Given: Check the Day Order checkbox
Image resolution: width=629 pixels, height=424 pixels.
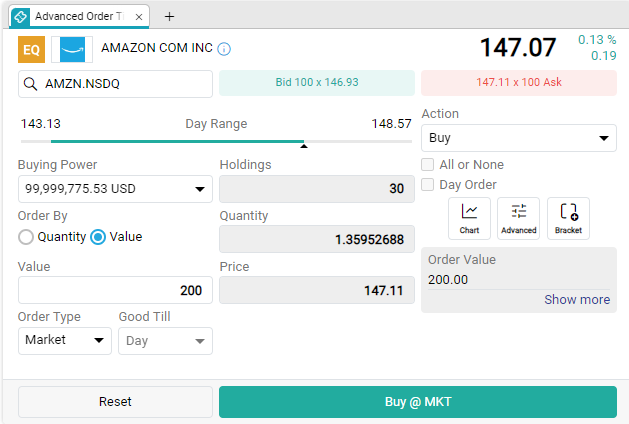Looking at the screenshot, I should point(428,185).
